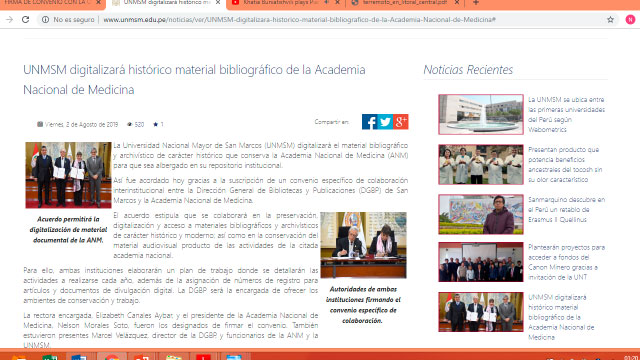Open the site information 'No es seguro' icon

46,20
